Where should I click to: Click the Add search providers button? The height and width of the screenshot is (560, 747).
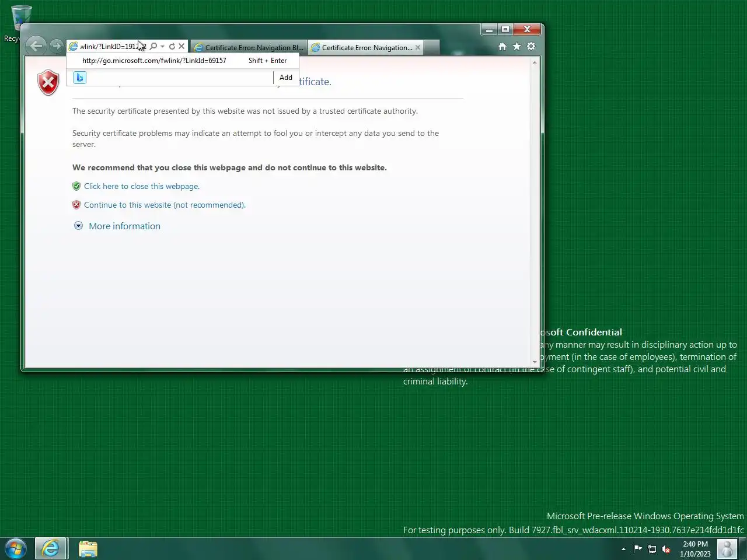pyautogui.click(x=286, y=78)
